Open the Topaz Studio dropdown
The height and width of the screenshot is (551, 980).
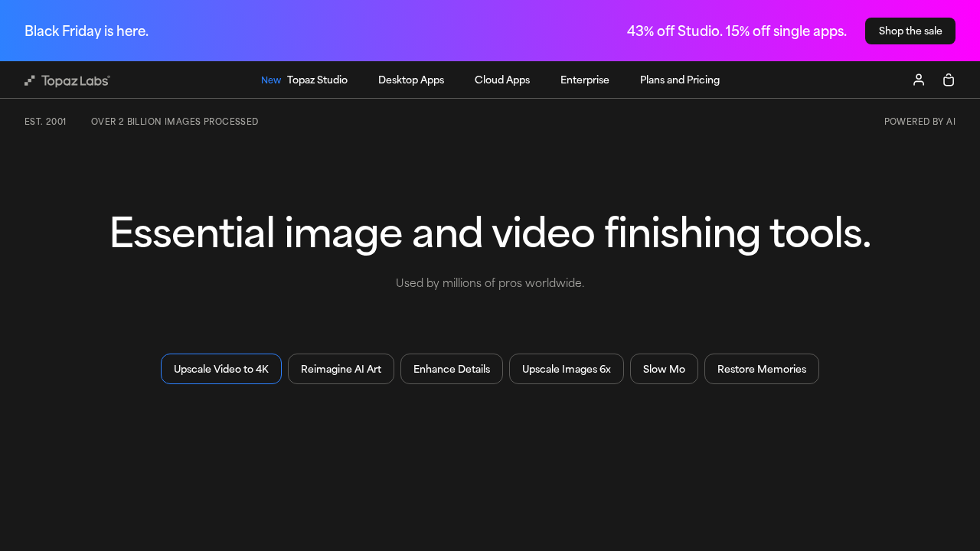[x=316, y=79]
